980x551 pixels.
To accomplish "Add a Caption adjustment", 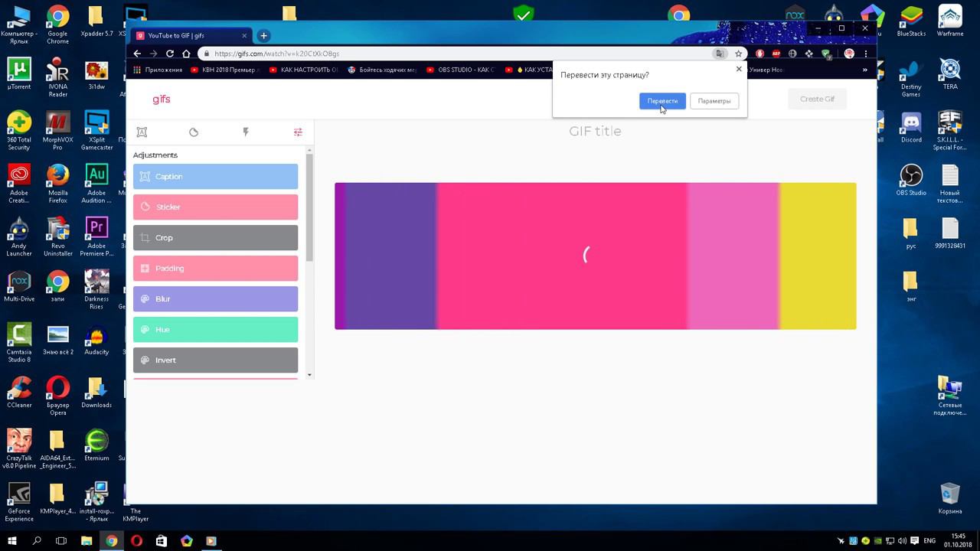I will (215, 176).
